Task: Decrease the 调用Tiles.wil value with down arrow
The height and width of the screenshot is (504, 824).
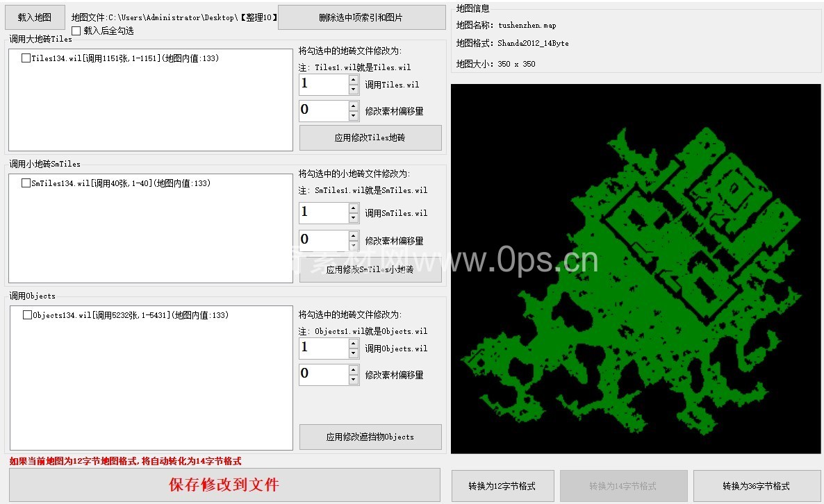Action: (x=354, y=90)
